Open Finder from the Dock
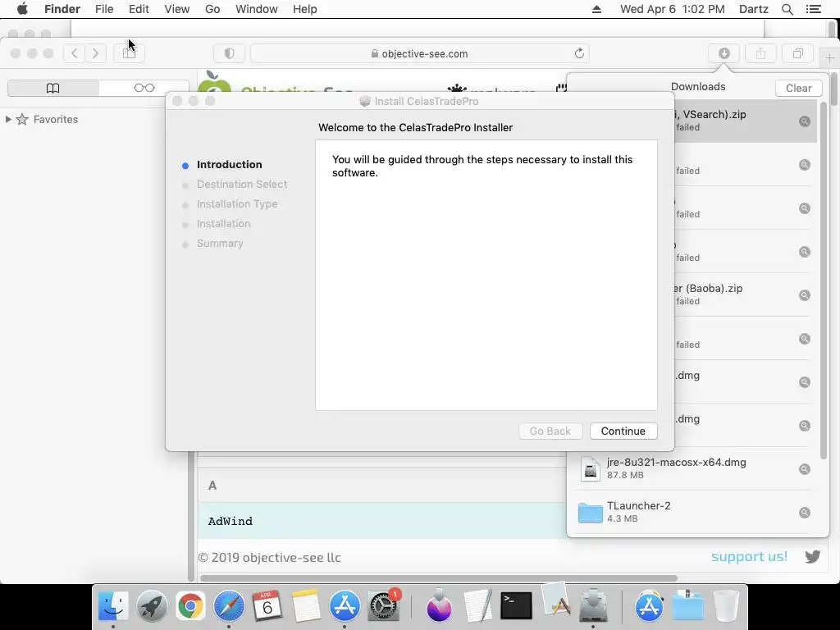Screen dimensions: 840x630 pos(113,606)
